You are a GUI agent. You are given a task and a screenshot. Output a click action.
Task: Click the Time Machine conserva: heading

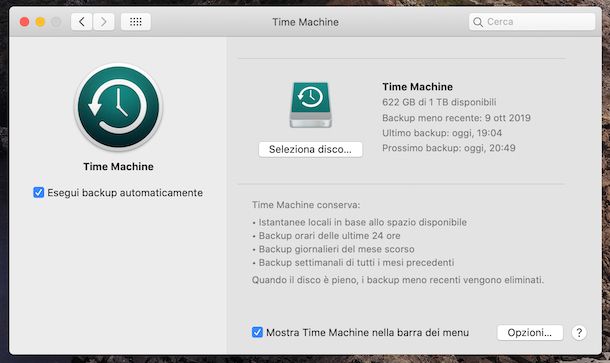pos(306,205)
